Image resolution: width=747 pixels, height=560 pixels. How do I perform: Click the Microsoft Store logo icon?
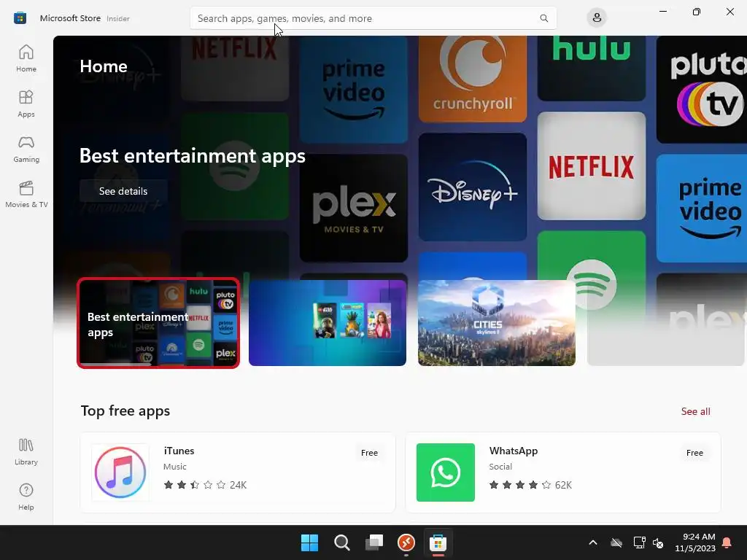(20, 18)
